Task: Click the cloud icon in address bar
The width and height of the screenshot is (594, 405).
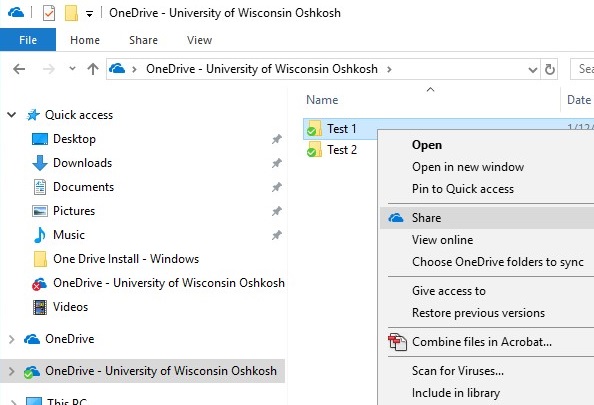Action: tap(117, 69)
